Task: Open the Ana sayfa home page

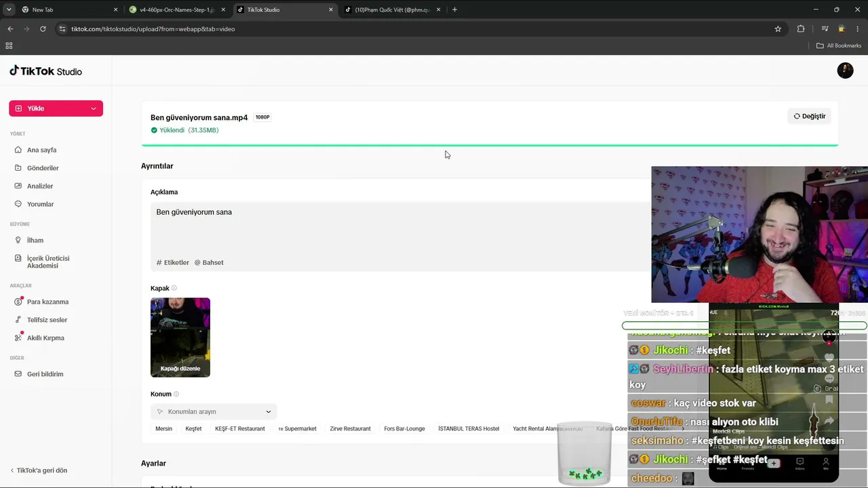Action: click(41, 150)
